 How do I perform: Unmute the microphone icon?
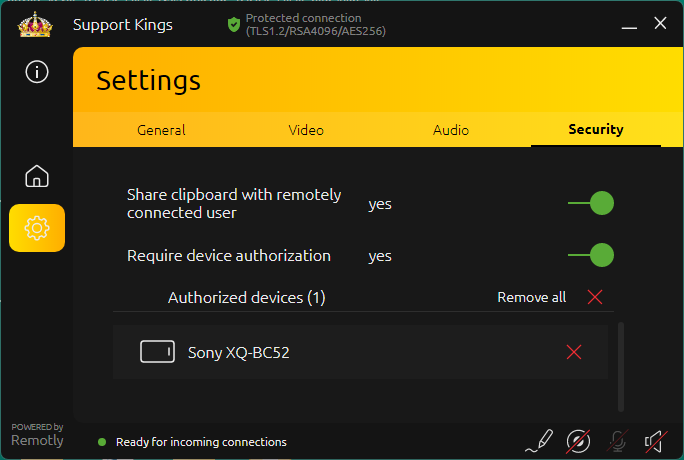point(618,440)
